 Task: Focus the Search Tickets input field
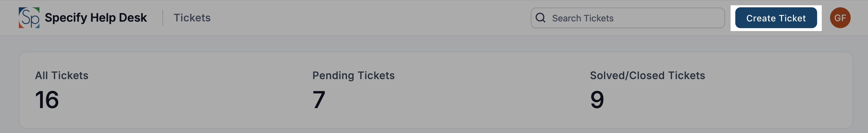(x=633, y=18)
